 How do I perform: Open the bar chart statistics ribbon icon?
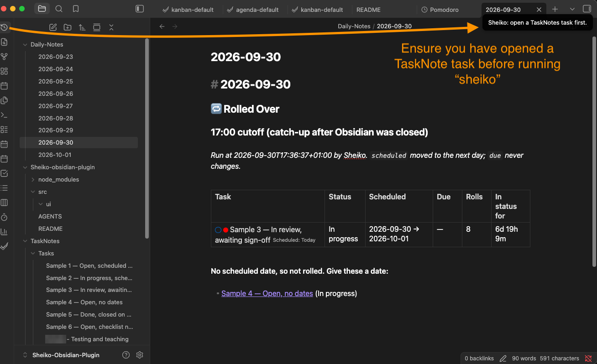[x=4, y=232]
